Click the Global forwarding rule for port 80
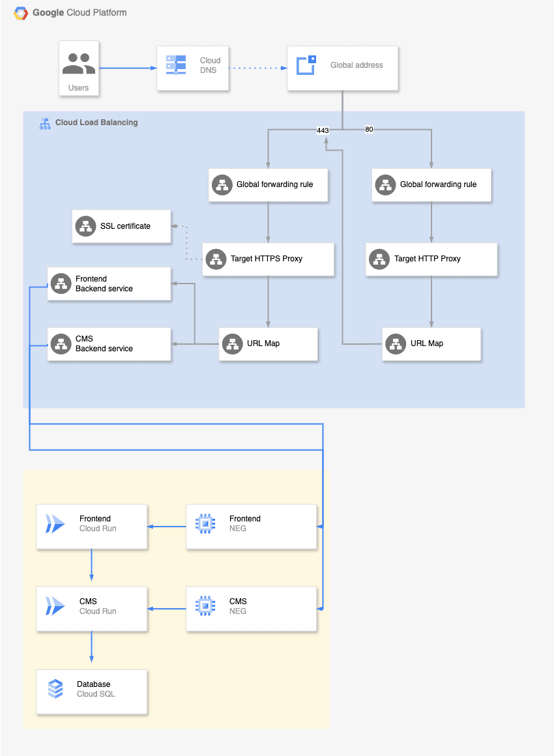This screenshot has width=554, height=756. click(x=431, y=184)
